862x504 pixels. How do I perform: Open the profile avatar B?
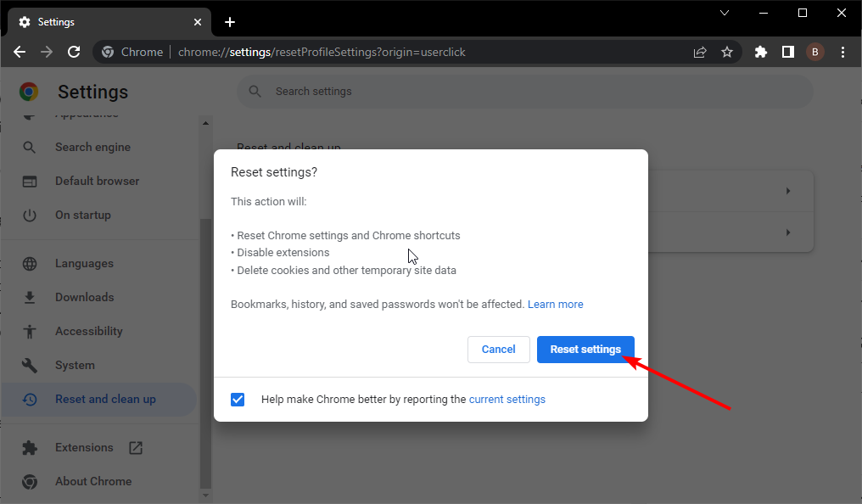pyautogui.click(x=815, y=53)
